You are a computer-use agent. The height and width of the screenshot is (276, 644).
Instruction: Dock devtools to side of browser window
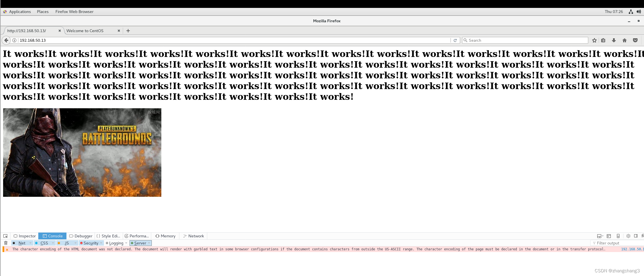point(636,236)
